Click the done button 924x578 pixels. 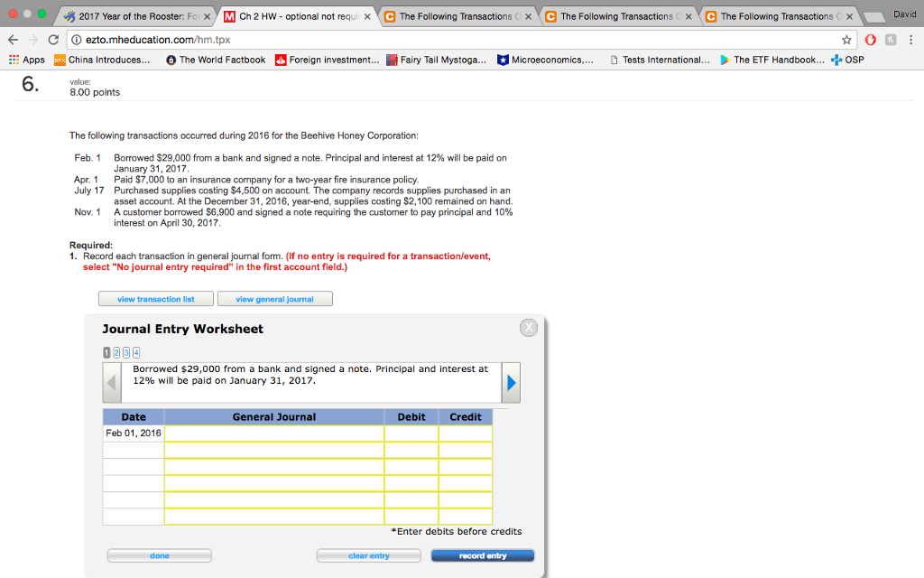coord(159,555)
